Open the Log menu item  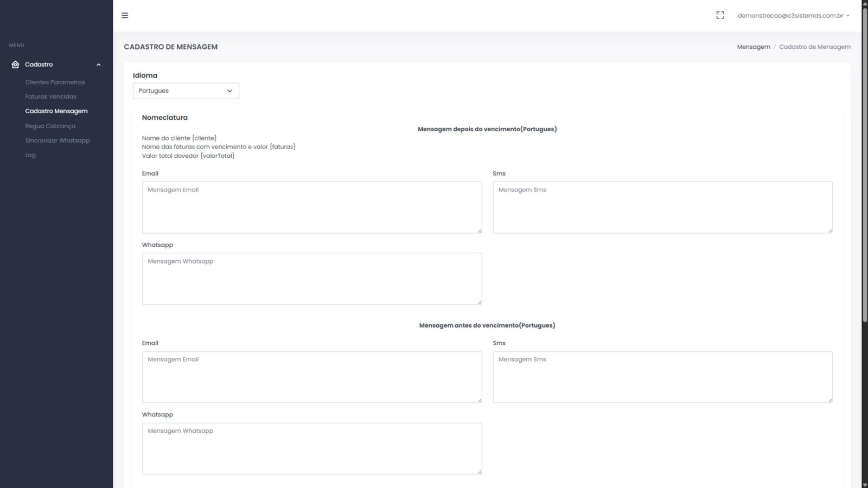click(x=30, y=155)
